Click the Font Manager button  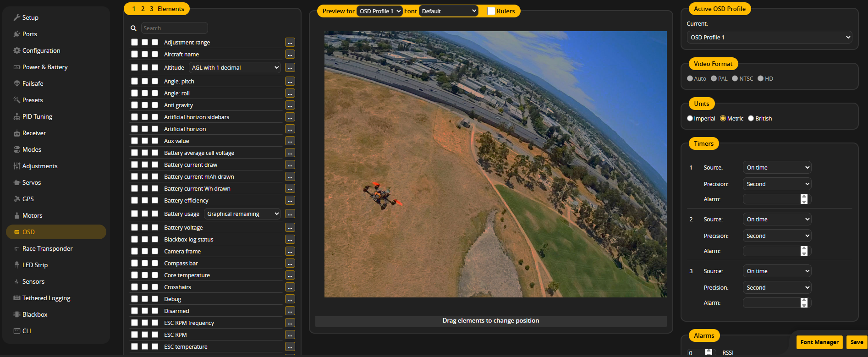point(819,342)
